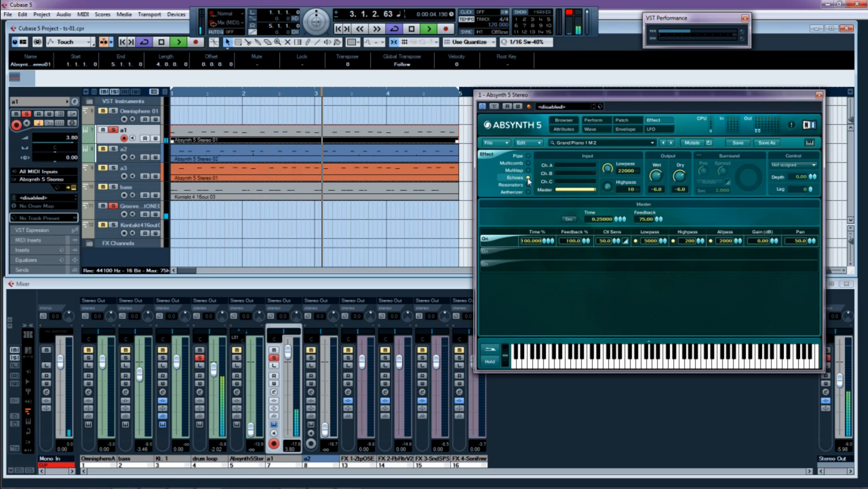Click the Hold button beside keyboard

490,361
